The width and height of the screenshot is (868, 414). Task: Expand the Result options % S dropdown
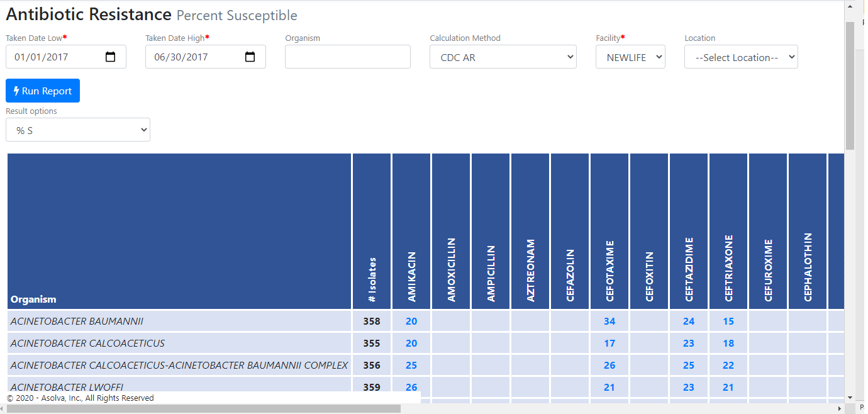[x=78, y=130]
